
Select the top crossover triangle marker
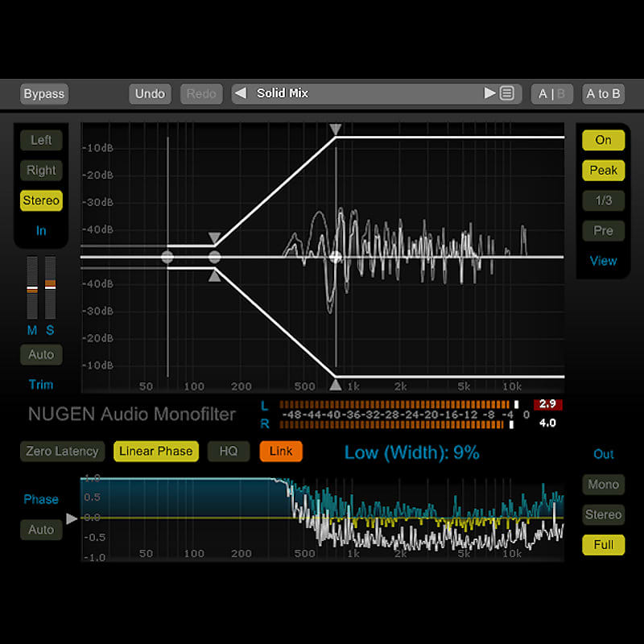click(x=336, y=129)
